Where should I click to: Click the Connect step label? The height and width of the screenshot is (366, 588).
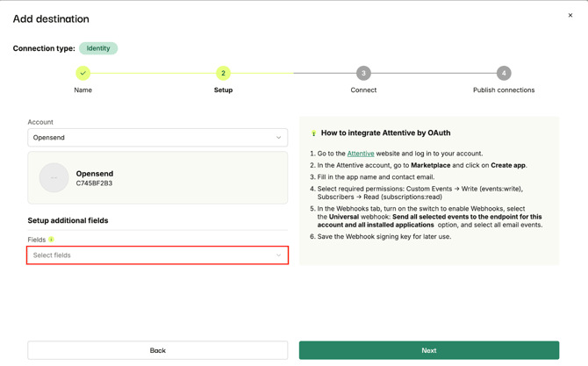click(363, 90)
